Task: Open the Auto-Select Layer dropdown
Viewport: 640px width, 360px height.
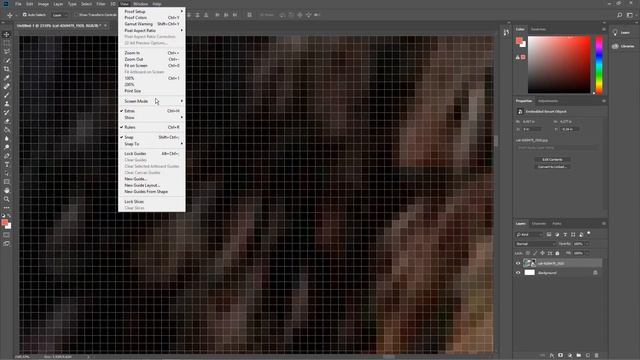Action: point(60,15)
